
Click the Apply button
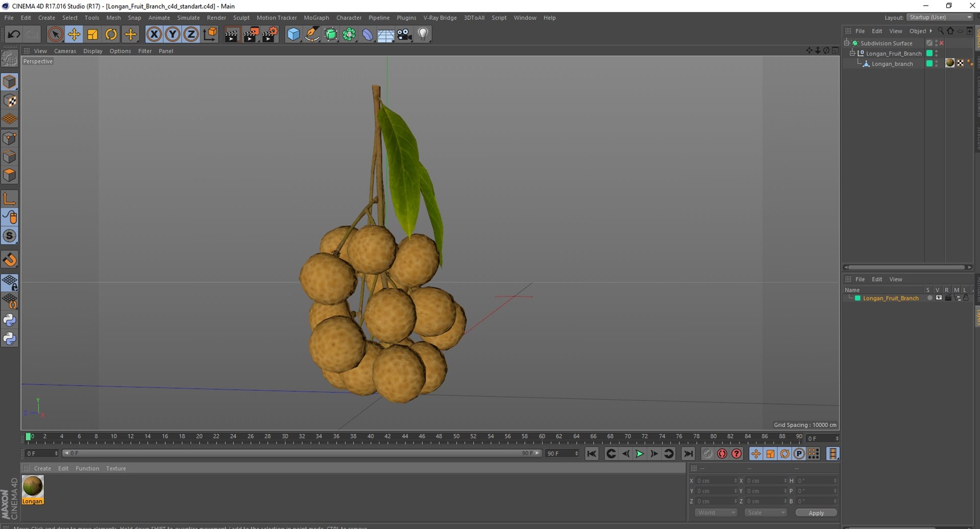816,513
